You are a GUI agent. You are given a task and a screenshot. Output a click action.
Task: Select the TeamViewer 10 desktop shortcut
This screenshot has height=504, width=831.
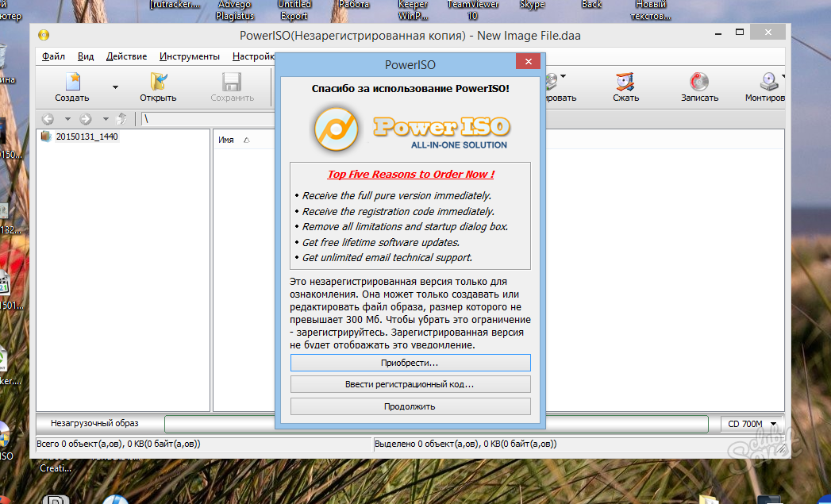(473, 10)
